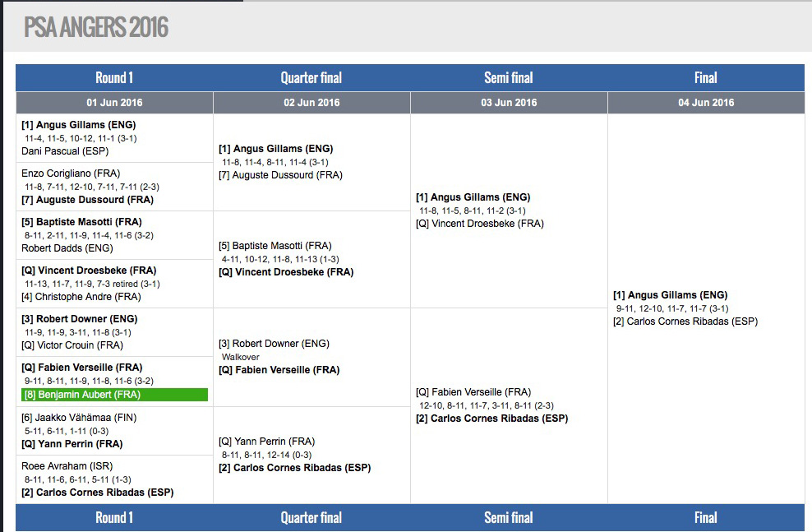Click the Final header in bottom row

pyautogui.click(x=705, y=518)
